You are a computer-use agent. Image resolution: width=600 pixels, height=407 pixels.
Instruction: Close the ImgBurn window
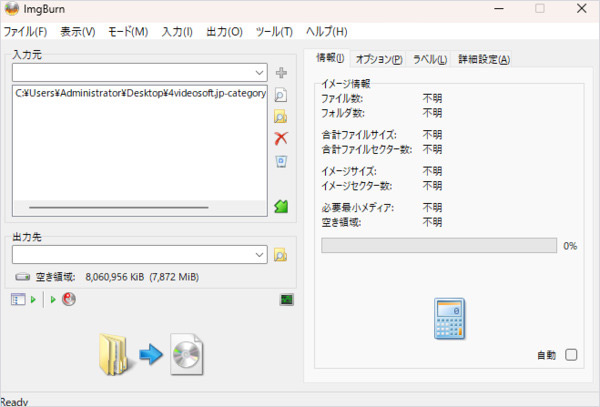582,8
